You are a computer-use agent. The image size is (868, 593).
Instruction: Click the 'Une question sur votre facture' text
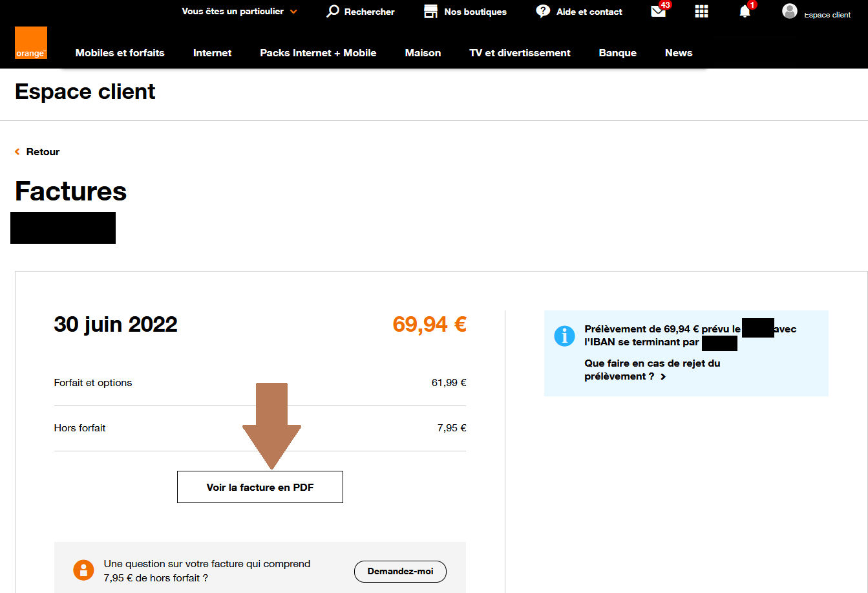tap(207, 571)
